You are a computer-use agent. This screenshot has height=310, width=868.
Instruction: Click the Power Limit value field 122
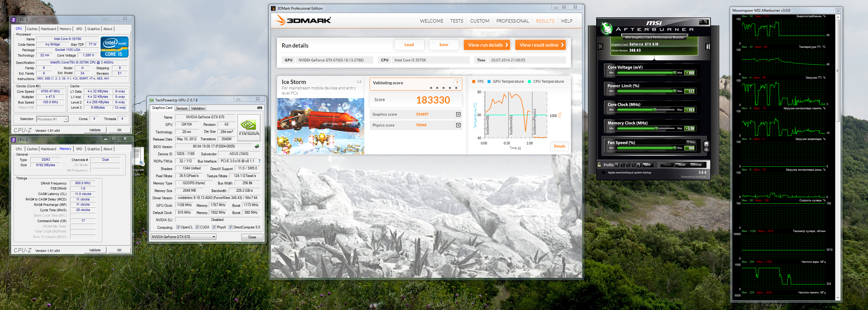point(690,91)
